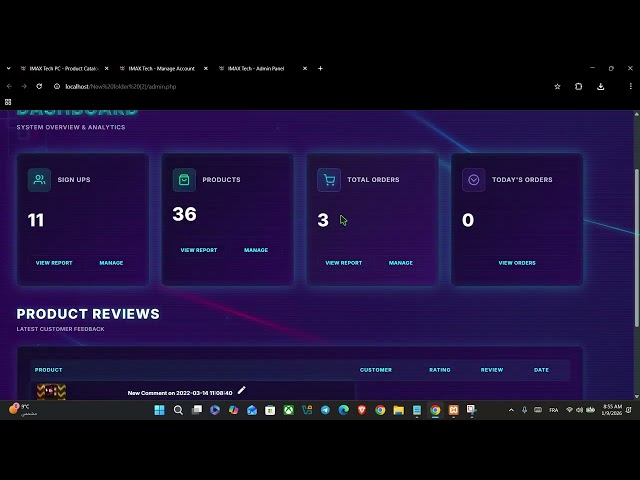This screenshot has height=480, width=640.
Task: Click View Orders under Today's Orders
Action: pos(517,263)
